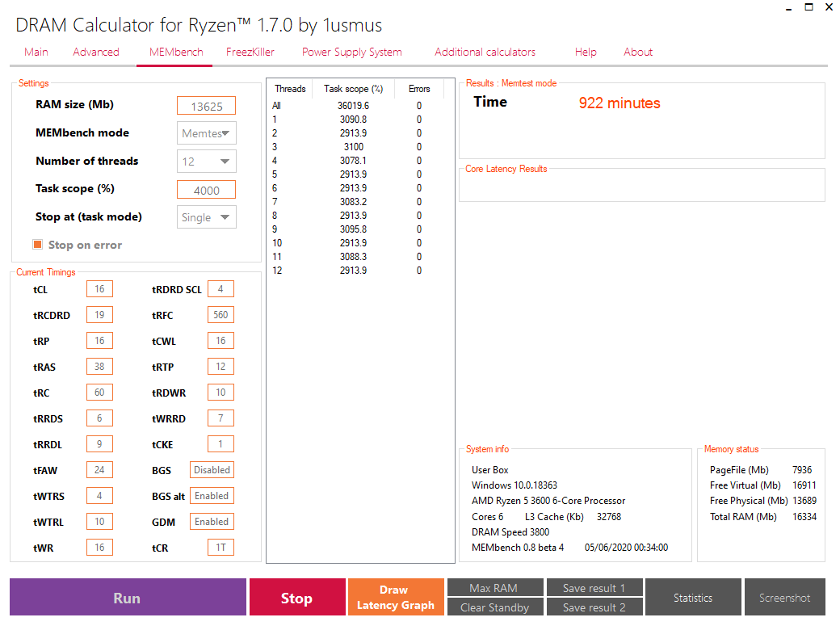Click Save result 2 button
Screen dimensions: 840x630
[594, 607]
